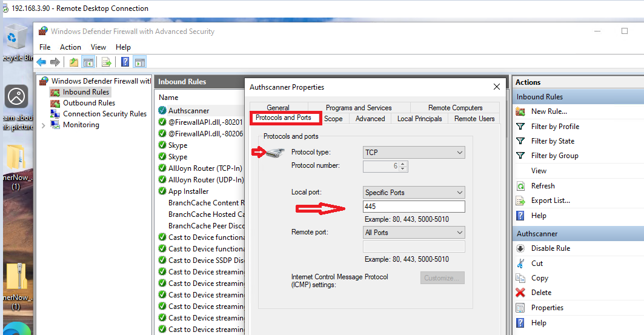Click Cut in Authscanner actions

click(537, 263)
